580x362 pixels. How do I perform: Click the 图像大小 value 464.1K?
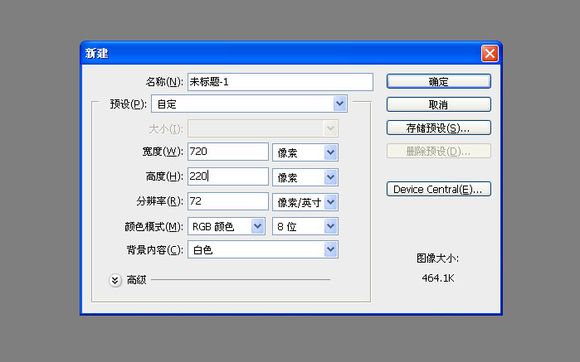tap(438, 278)
